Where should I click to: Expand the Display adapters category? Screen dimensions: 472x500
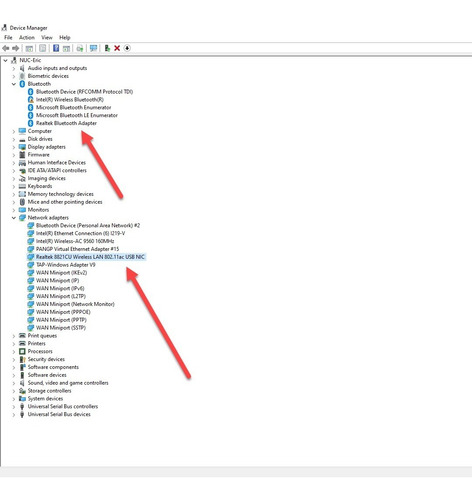click(x=14, y=147)
